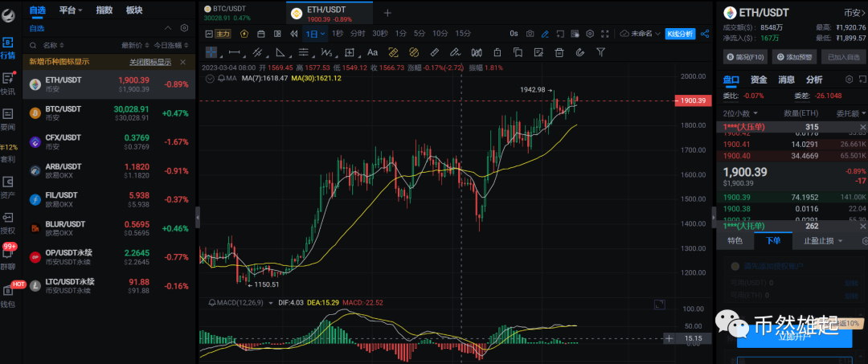Collapse the 自选 watchlist section chevron
The width and height of the screenshot is (868, 364).
(168, 28)
